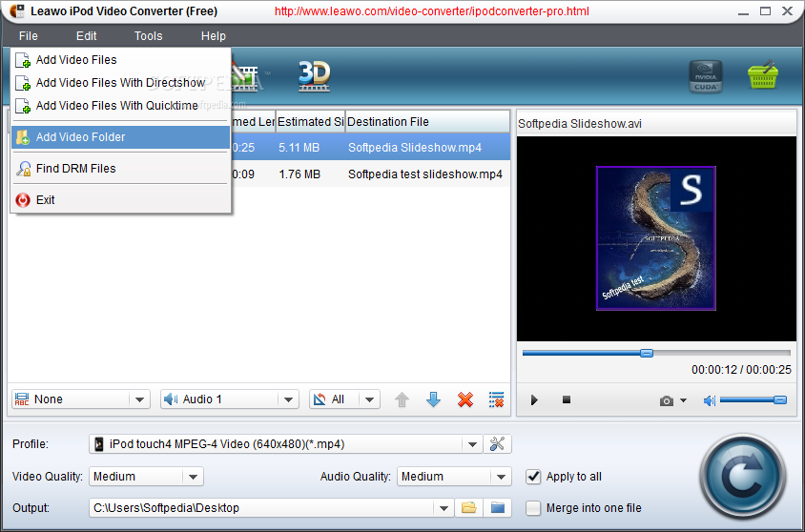805x532 pixels.
Task: Click the Softpedia Slideshow.avi preview title
Action: (580, 124)
